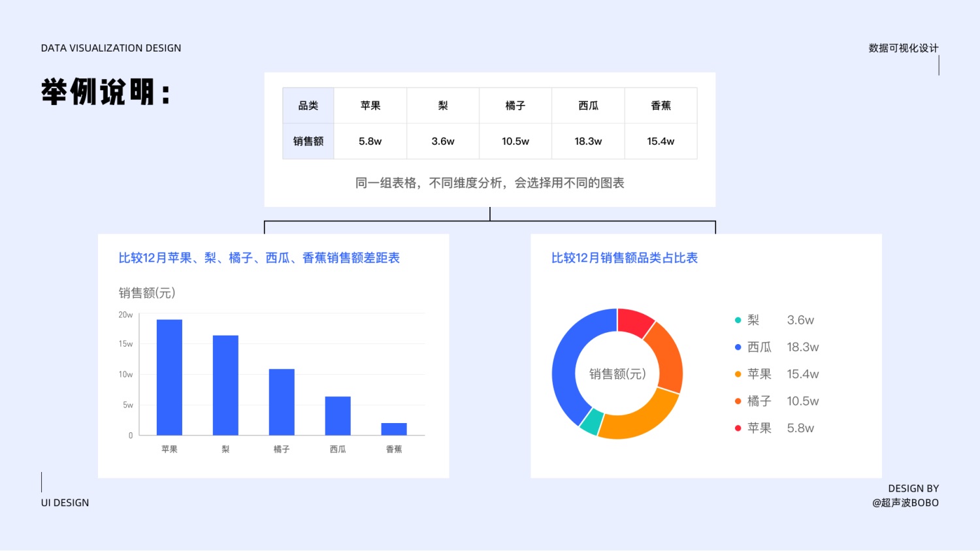Select the teal donut segment
This screenshot has width=980, height=551.
point(591,422)
